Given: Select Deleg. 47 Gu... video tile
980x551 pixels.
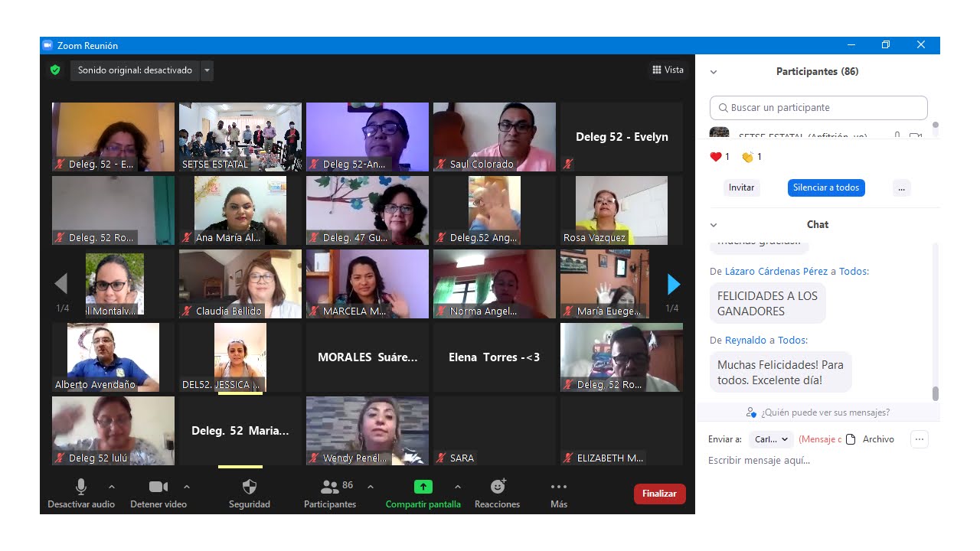Looking at the screenshot, I should [367, 210].
